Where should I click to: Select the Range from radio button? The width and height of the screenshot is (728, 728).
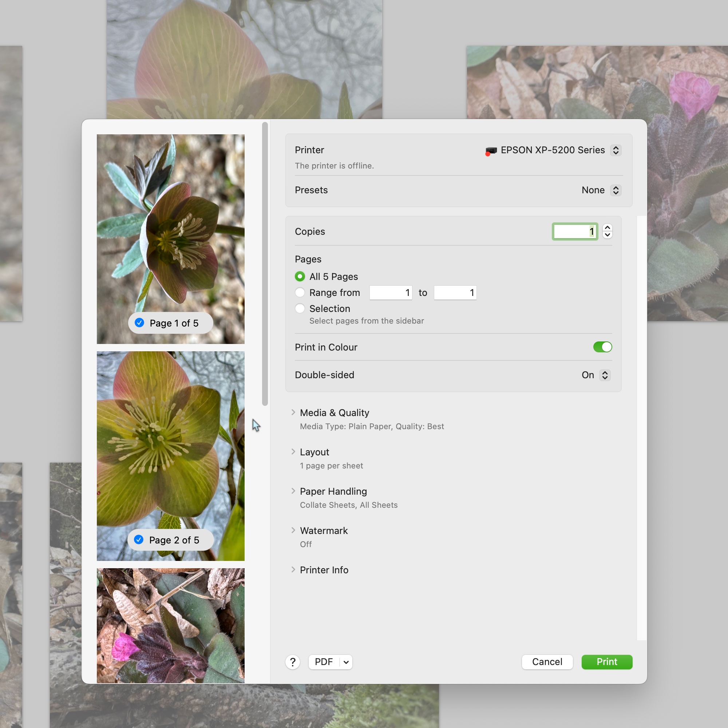[x=300, y=292]
